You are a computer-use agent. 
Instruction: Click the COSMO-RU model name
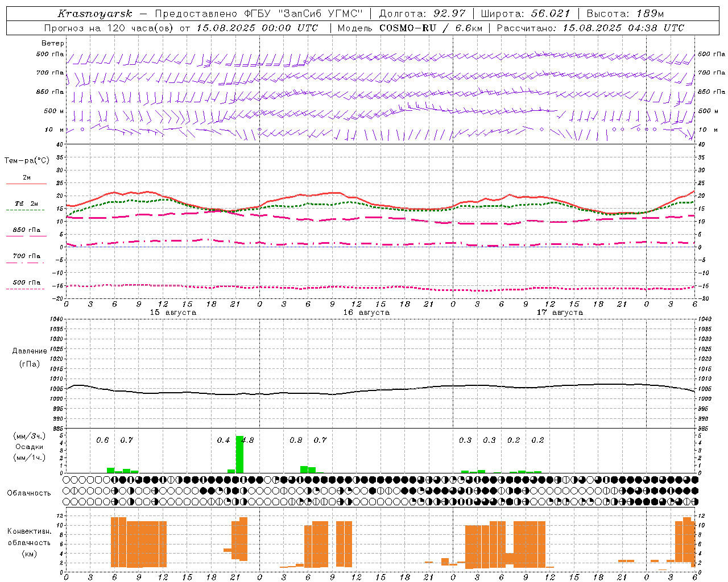point(407,28)
